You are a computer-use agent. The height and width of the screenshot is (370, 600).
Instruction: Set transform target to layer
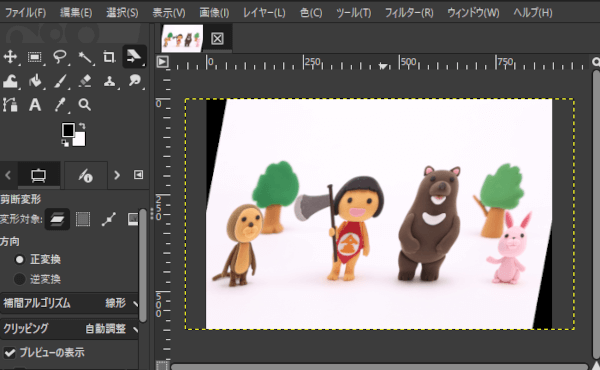coord(57,219)
